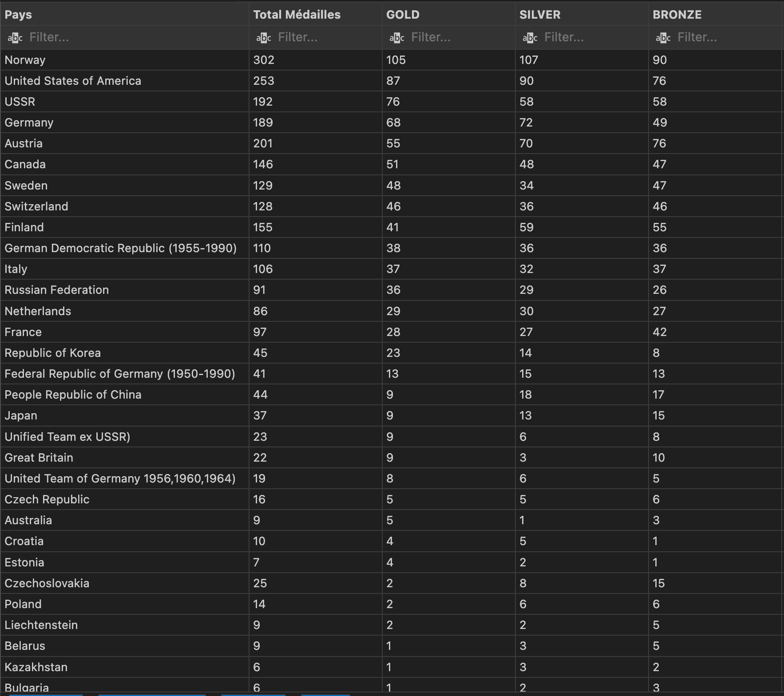Screen dimensions: 784x696
Task: Select the France country cell
Action: [124, 332]
